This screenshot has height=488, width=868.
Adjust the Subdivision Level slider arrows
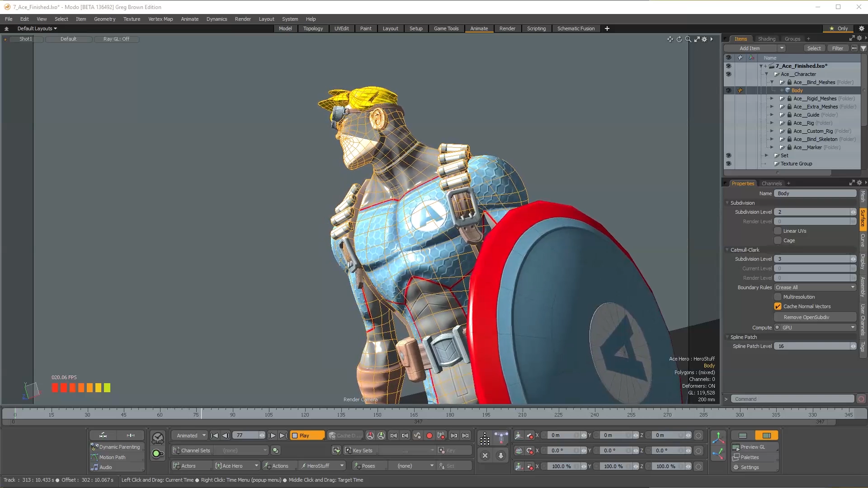coord(853,212)
